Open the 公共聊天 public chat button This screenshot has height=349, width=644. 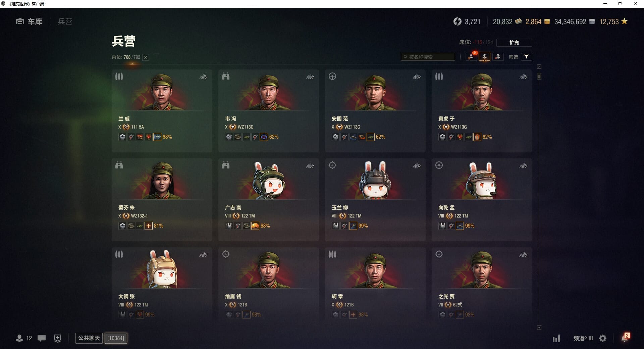pyautogui.click(x=89, y=338)
